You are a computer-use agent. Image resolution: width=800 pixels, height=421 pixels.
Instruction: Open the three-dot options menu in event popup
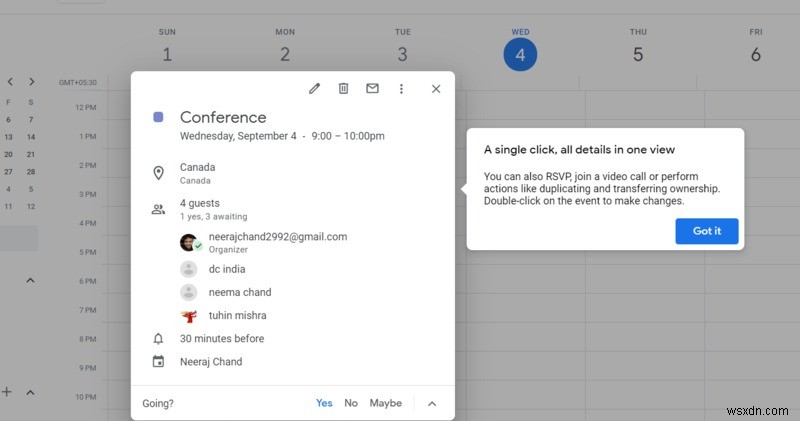401,89
